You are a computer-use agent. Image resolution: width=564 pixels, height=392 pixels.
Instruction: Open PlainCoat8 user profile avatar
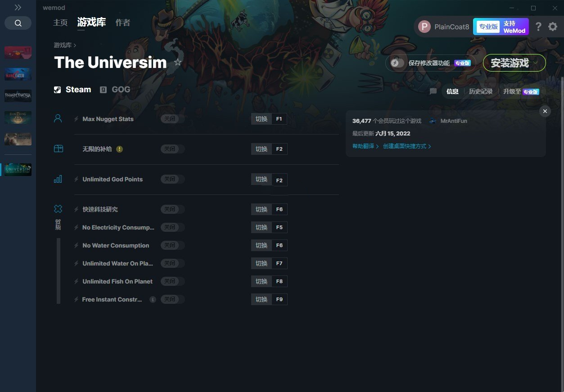pyautogui.click(x=424, y=27)
